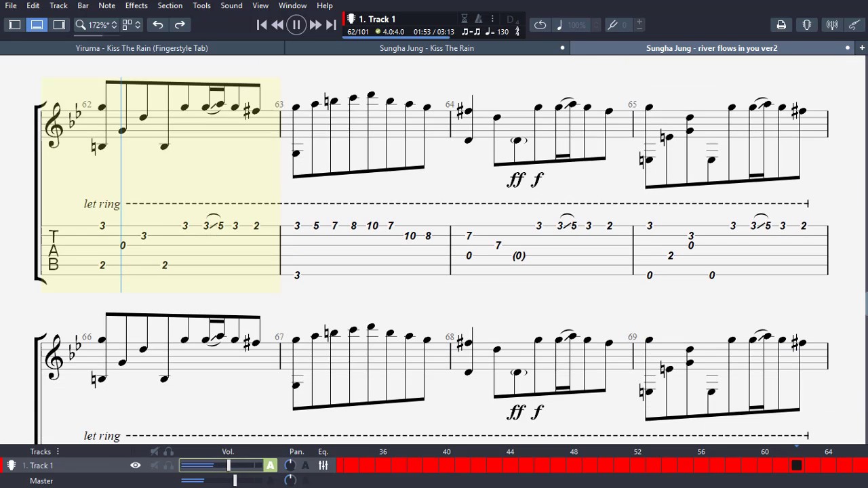Image resolution: width=868 pixels, height=488 pixels.
Task: Rewind to the previous bar
Action: 277,24
